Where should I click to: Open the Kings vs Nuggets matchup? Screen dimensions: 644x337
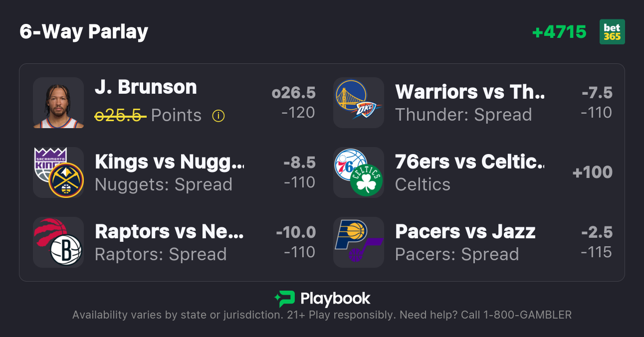170,162
